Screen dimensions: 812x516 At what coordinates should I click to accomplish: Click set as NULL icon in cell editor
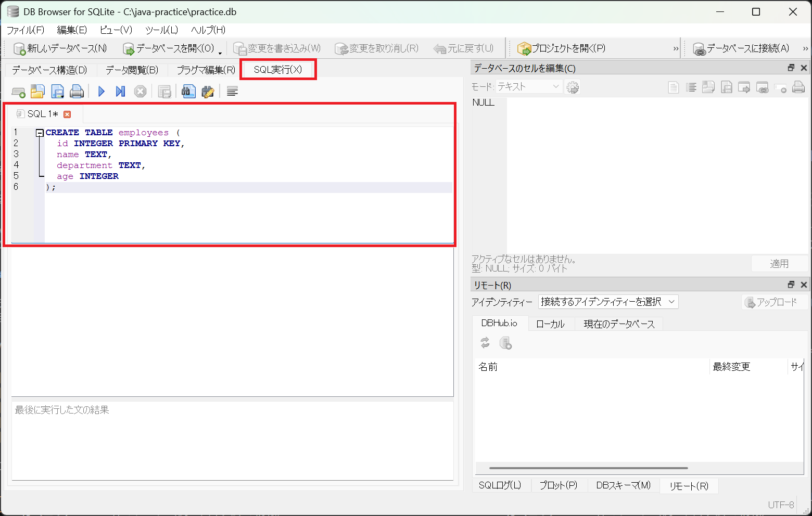[x=780, y=88]
